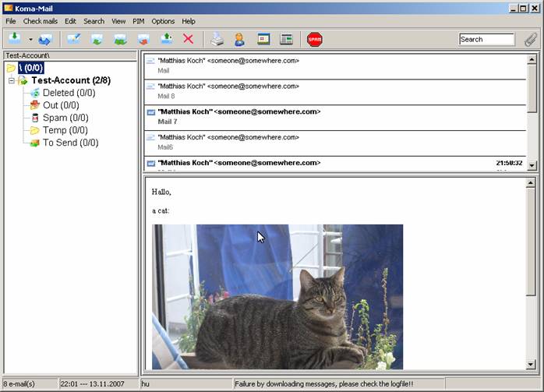The width and height of the screenshot is (544, 392).
Task: Click the message list scroll down arrow
Action: 532,165
